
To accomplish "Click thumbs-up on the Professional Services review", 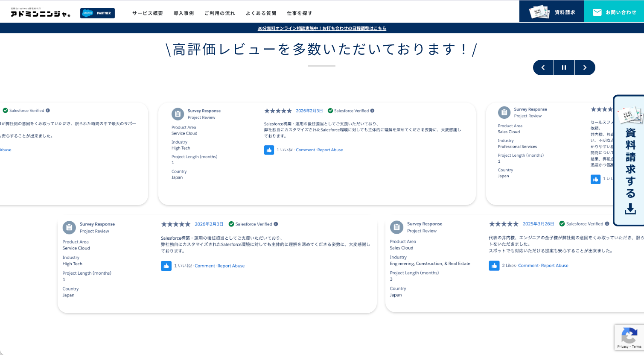I will [595, 179].
